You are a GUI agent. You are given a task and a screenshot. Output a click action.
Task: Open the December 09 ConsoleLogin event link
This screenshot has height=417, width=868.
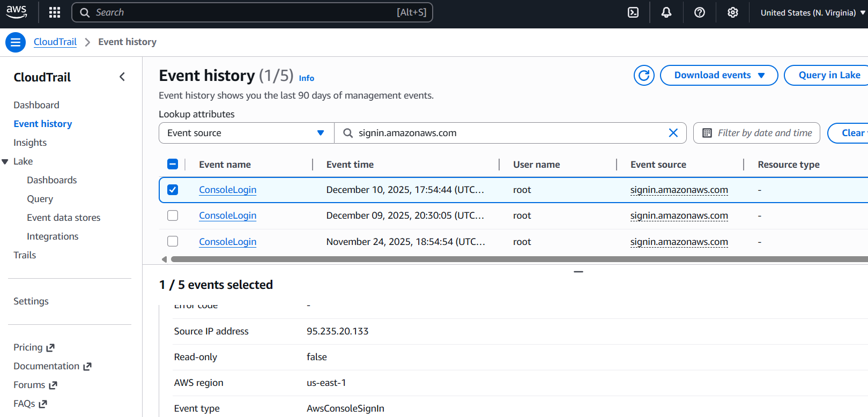pyautogui.click(x=228, y=215)
